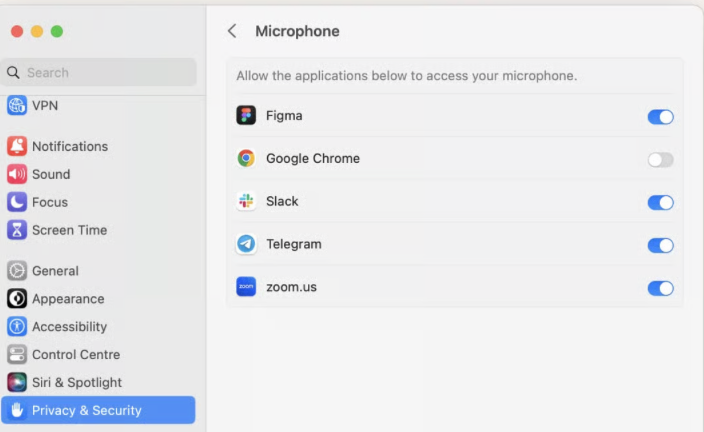Click the Control Centre icon
704x432 pixels.
pos(17,354)
